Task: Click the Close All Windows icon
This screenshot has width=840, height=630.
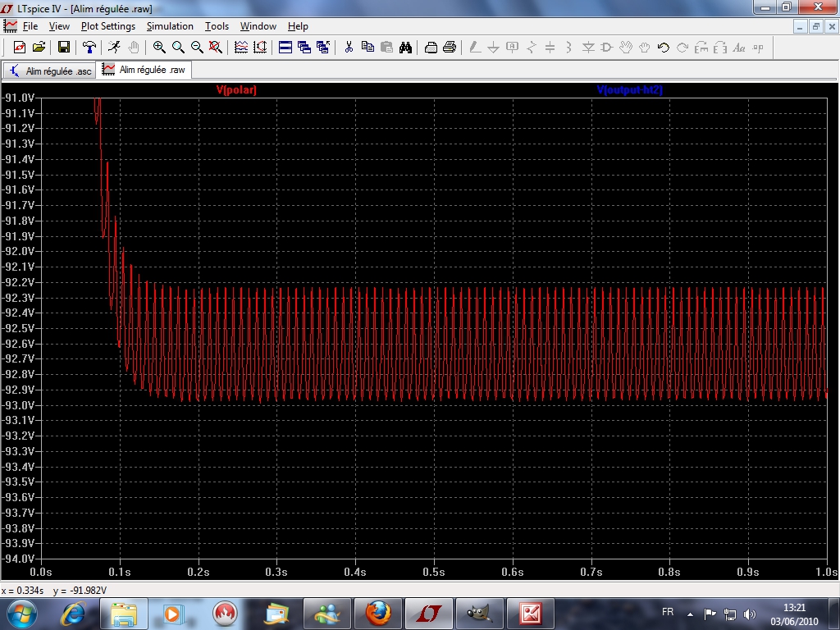Action: pyautogui.click(x=323, y=47)
